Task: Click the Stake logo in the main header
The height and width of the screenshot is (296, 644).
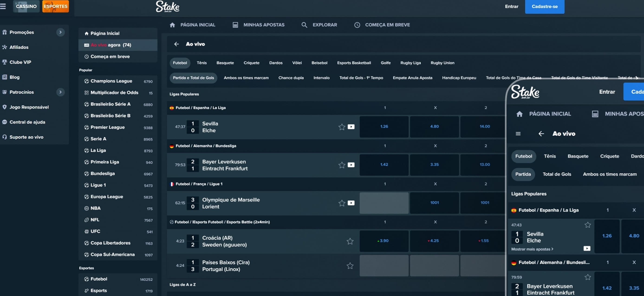Action: pyautogui.click(x=167, y=6)
